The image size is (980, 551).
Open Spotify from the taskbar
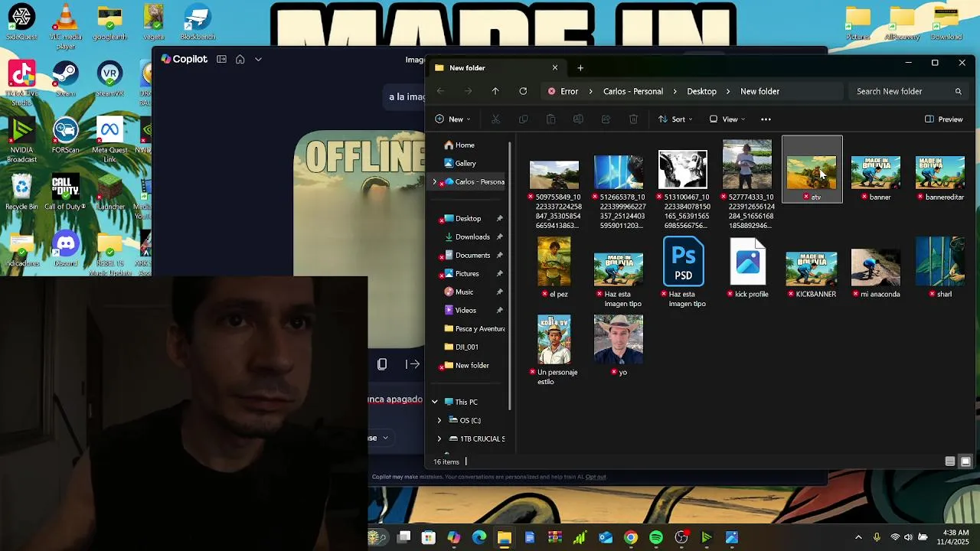[656, 537]
